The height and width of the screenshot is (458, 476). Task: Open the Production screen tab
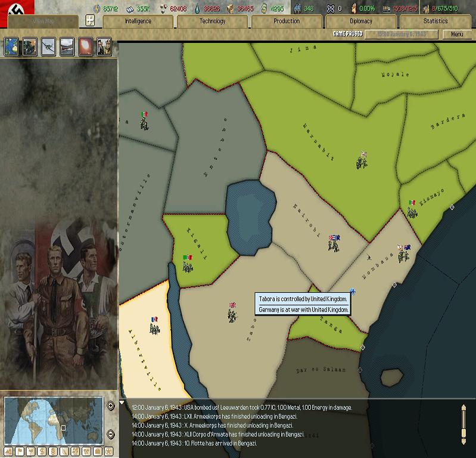pyautogui.click(x=287, y=21)
